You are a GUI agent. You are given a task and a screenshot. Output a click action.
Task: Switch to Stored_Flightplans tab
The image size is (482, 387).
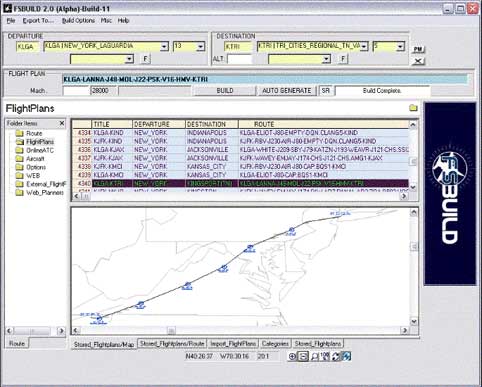pyautogui.click(x=318, y=343)
